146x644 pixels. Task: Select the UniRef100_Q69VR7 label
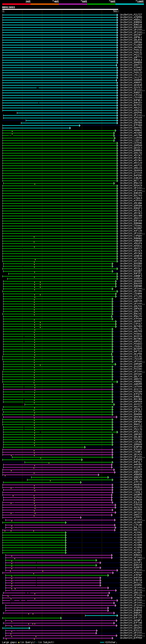coord(131,321)
